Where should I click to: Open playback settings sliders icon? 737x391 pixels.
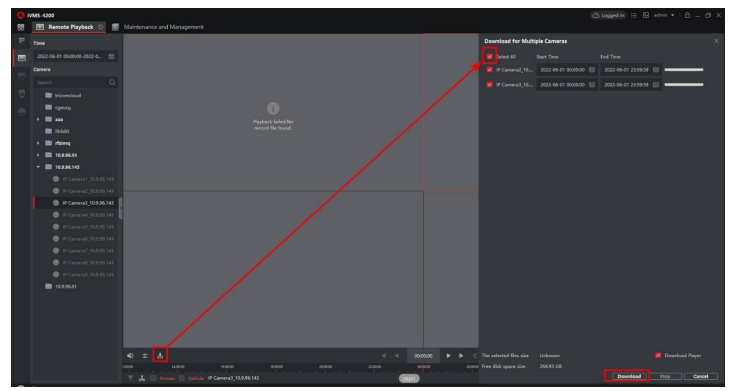click(145, 356)
